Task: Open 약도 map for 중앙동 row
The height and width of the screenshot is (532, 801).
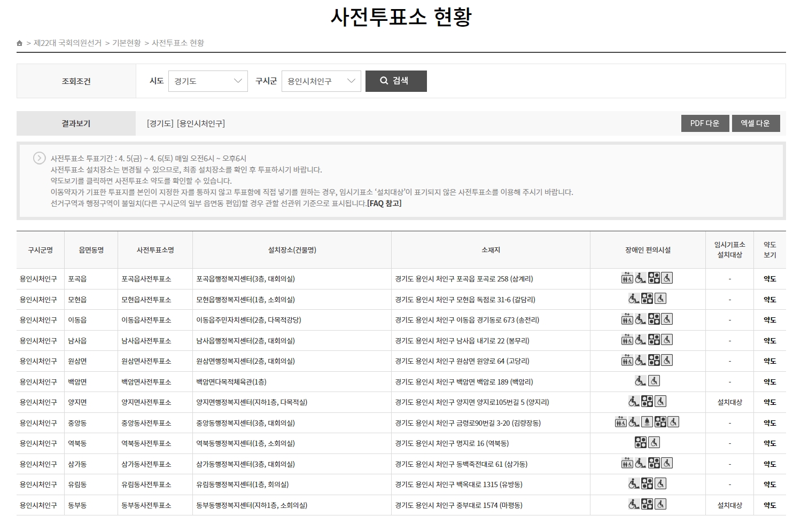Action: [x=769, y=423]
